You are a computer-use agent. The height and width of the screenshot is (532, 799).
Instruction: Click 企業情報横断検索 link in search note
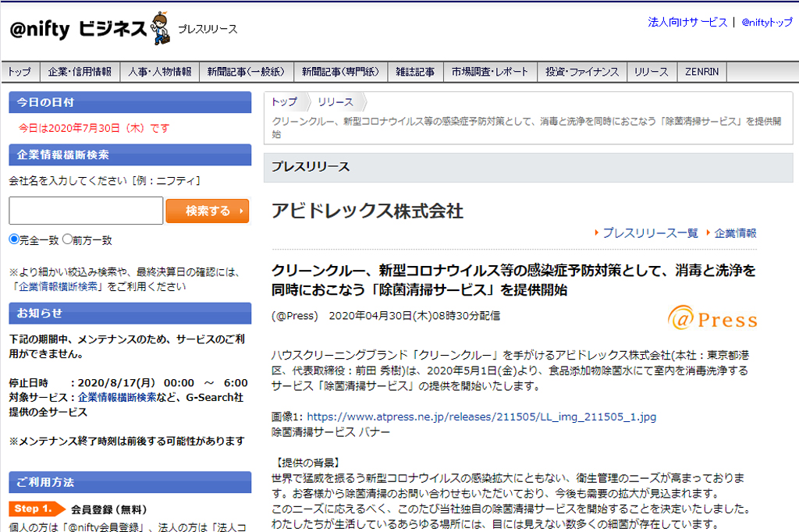pyautogui.click(x=58, y=286)
